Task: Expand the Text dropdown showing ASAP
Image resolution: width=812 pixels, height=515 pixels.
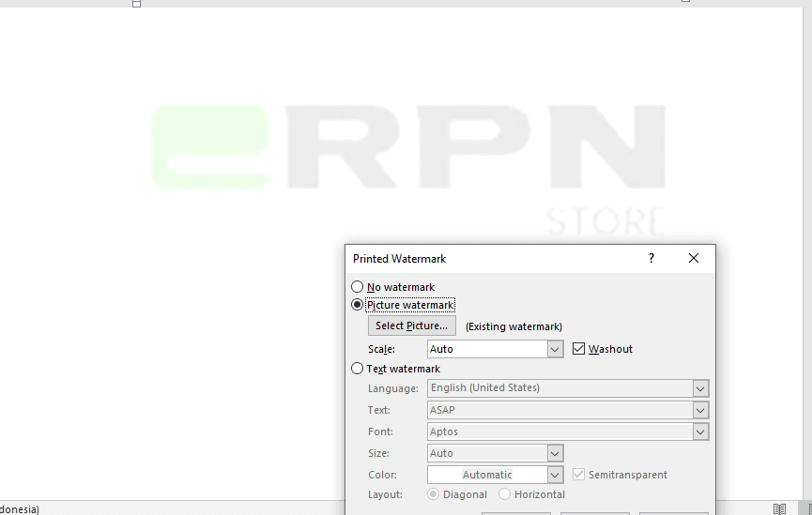Action: click(700, 410)
